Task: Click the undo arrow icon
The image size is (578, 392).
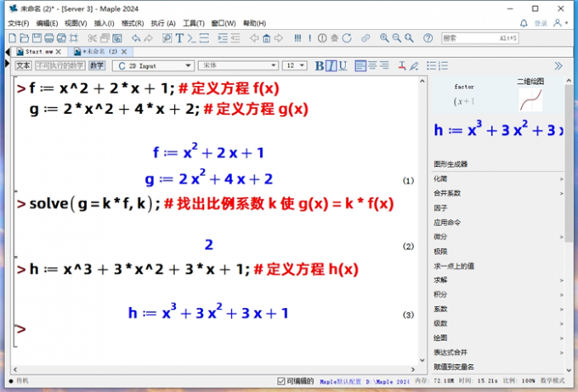Action: click(137, 38)
